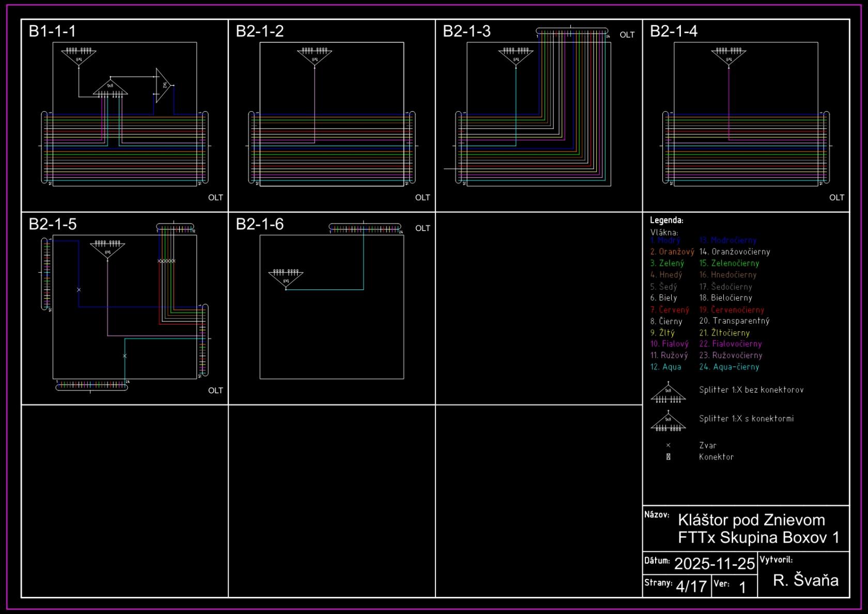Screen dimensions: 868x614
Task: Select the B2-1-5 box title
Action: [x=52, y=224]
